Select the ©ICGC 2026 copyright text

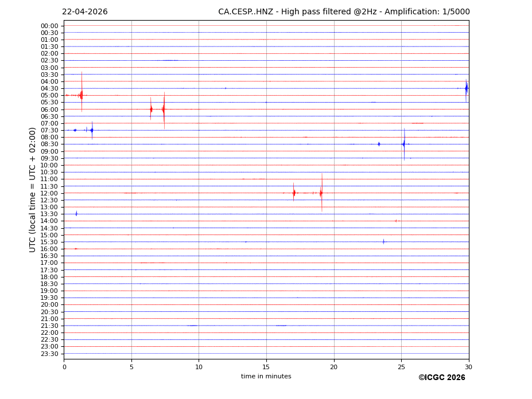click(x=441, y=377)
